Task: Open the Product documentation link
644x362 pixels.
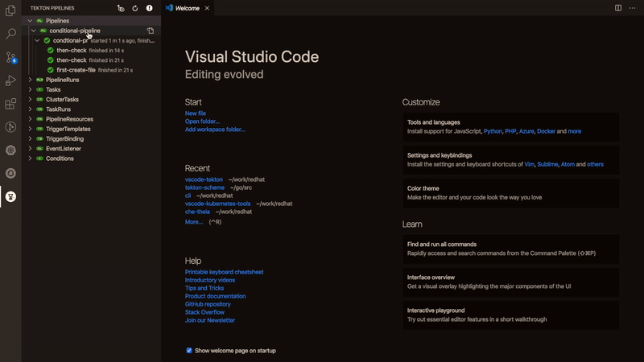Action: click(215, 296)
